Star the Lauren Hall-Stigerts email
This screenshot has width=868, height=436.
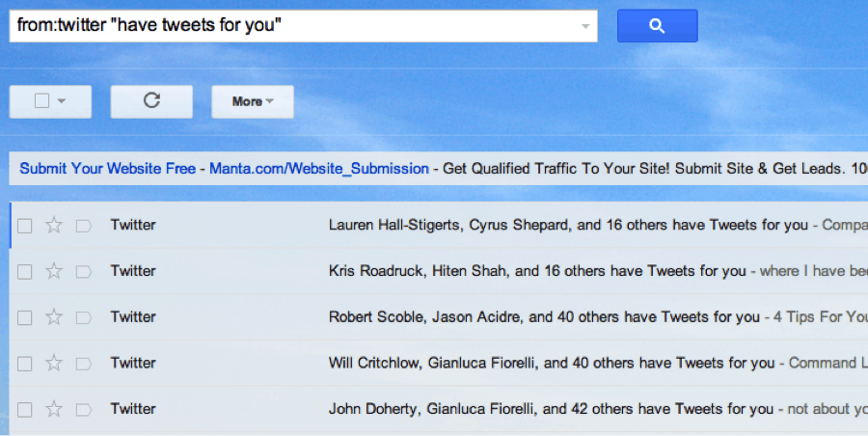(x=54, y=225)
